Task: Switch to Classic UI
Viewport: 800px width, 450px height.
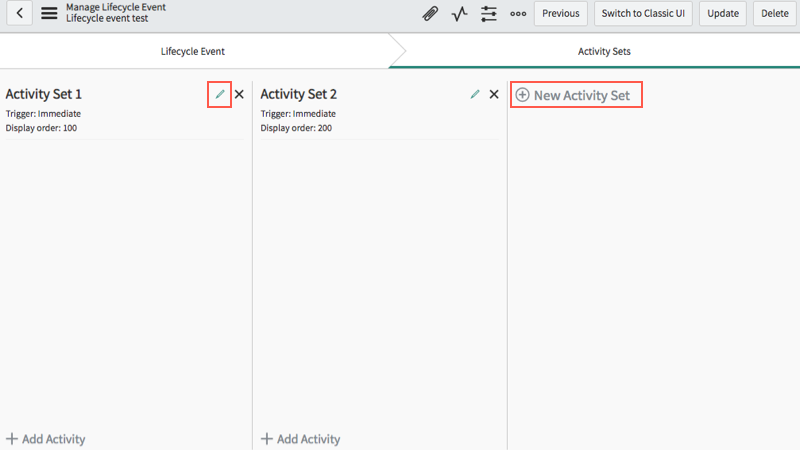Action: (643, 13)
